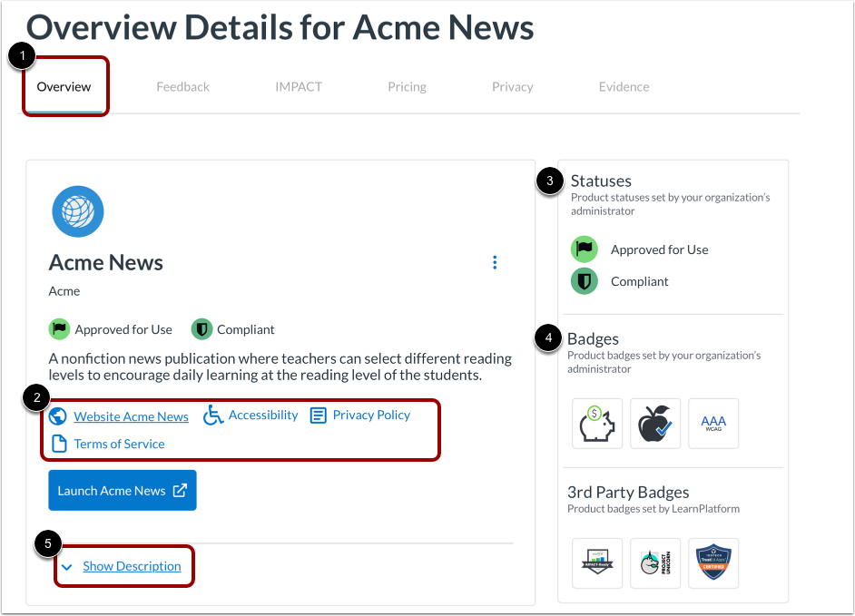Click the shield icon in Statuses panel
The height and width of the screenshot is (616, 855).
click(x=584, y=281)
